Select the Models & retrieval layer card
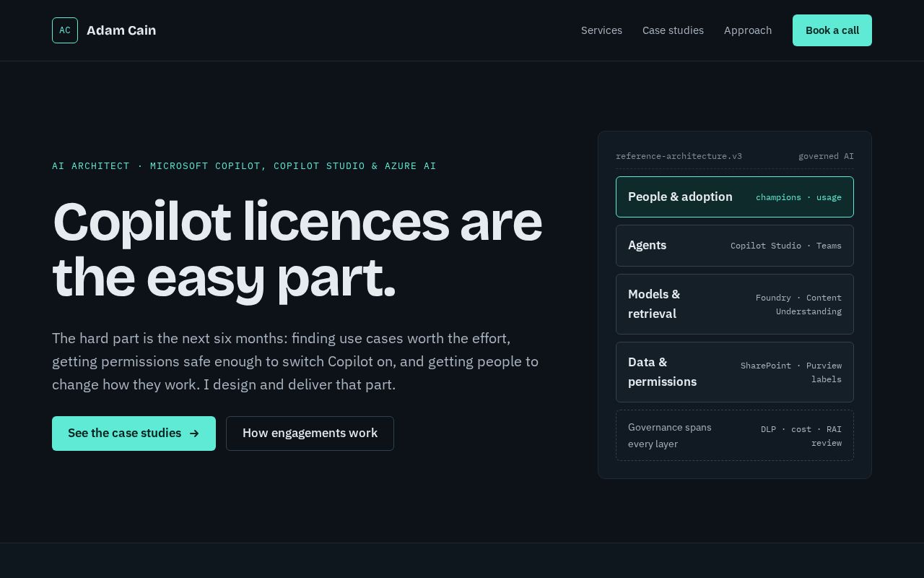Viewport: 924px width, 578px height. click(x=735, y=304)
